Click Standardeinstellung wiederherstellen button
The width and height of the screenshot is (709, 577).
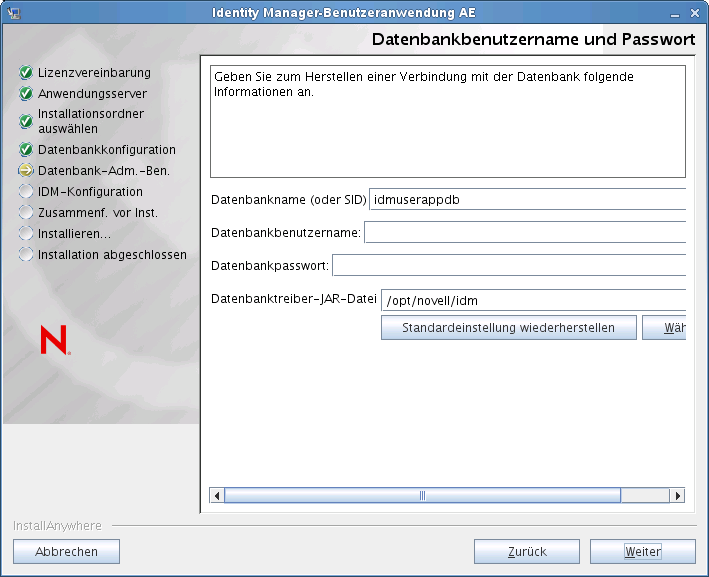click(x=509, y=327)
